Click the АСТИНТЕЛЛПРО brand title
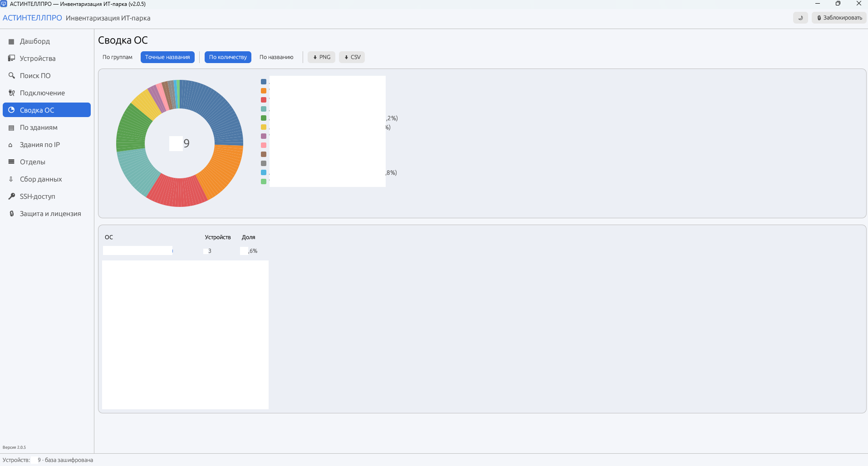 tap(32, 18)
